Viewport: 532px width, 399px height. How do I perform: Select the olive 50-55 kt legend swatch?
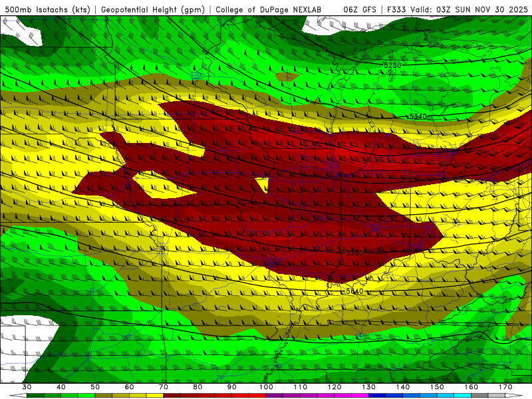click(104, 396)
